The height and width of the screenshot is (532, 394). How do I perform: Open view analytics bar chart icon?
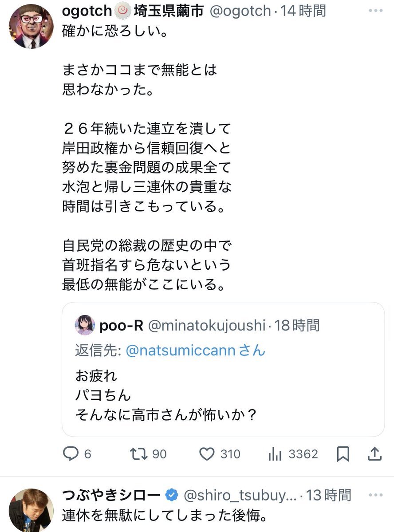[276, 454]
